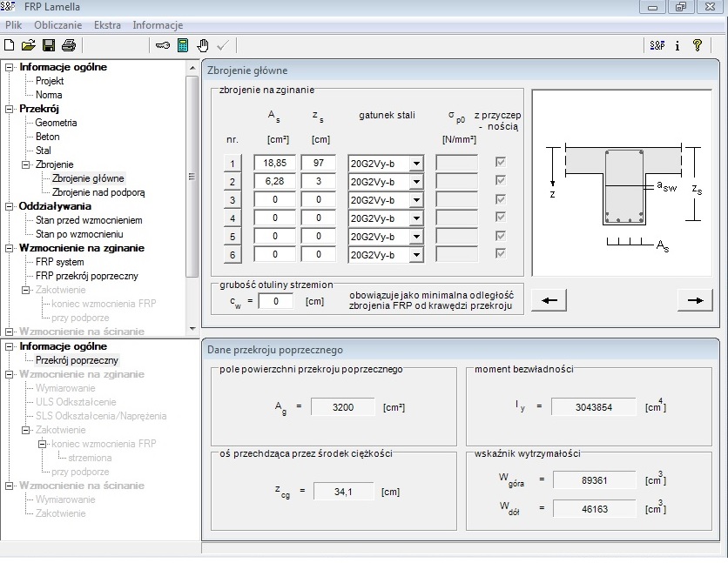The height and width of the screenshot is (563, 728).
Task: Click the cw stirrup cover input field
Action: pos(275,301)
